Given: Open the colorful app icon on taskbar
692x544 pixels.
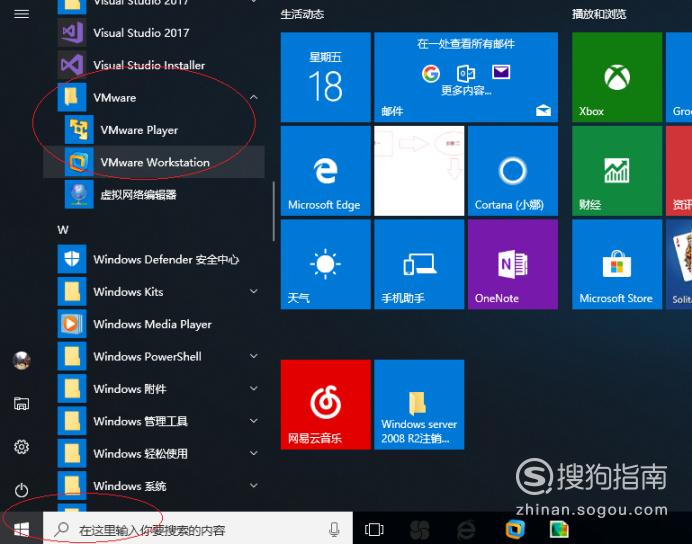Looking at the screenshot, I should [x=559, y=529].
